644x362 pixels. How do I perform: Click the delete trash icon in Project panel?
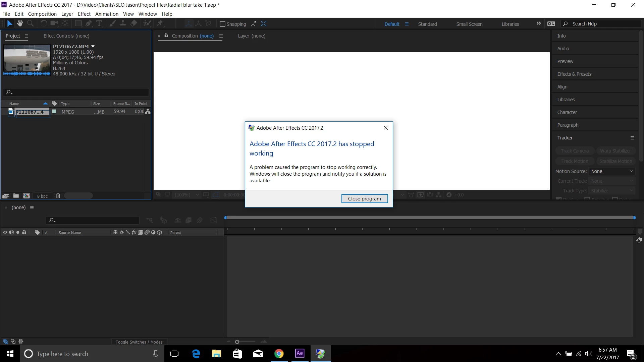point(58,196)
